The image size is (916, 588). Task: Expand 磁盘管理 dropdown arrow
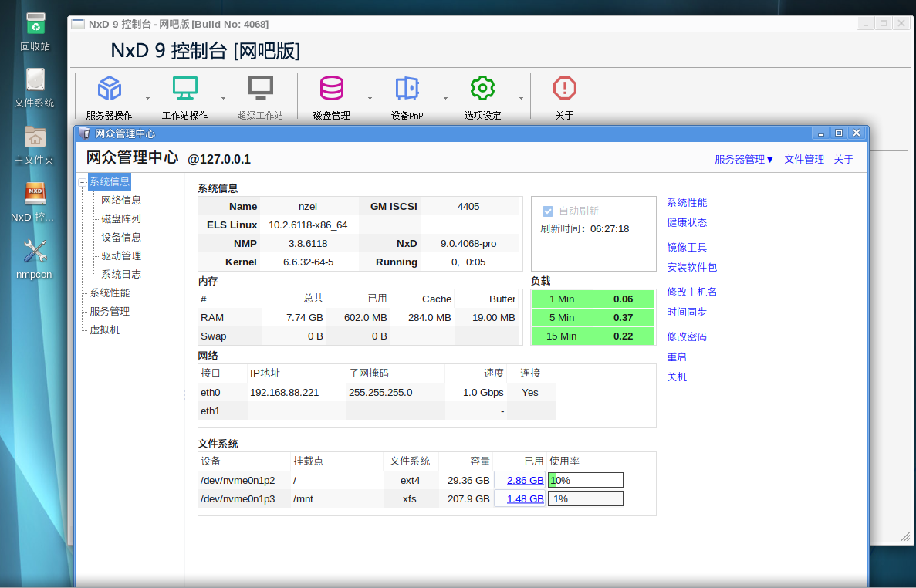(370, 98)
